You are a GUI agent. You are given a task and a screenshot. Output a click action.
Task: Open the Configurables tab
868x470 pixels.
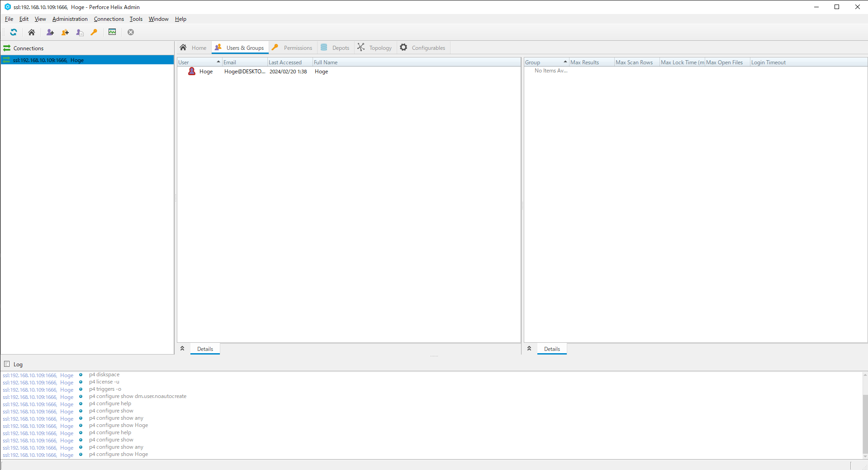pos(423,48)
